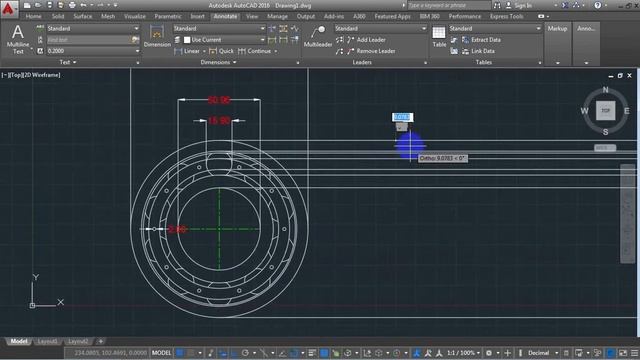Expand the Anno... panel
Viewport: 640px width, 360px height.
[586, 43]
